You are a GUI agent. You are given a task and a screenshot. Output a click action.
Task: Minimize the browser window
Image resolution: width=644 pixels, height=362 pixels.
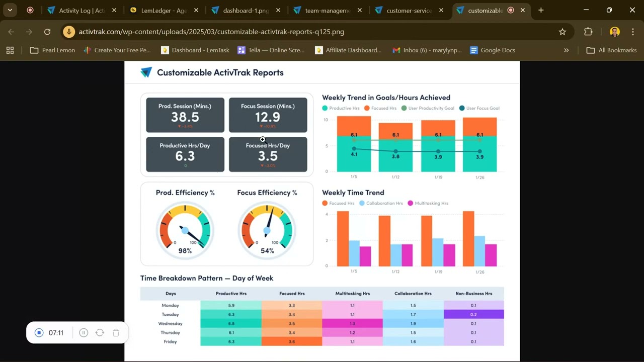(x=586, y=10)
